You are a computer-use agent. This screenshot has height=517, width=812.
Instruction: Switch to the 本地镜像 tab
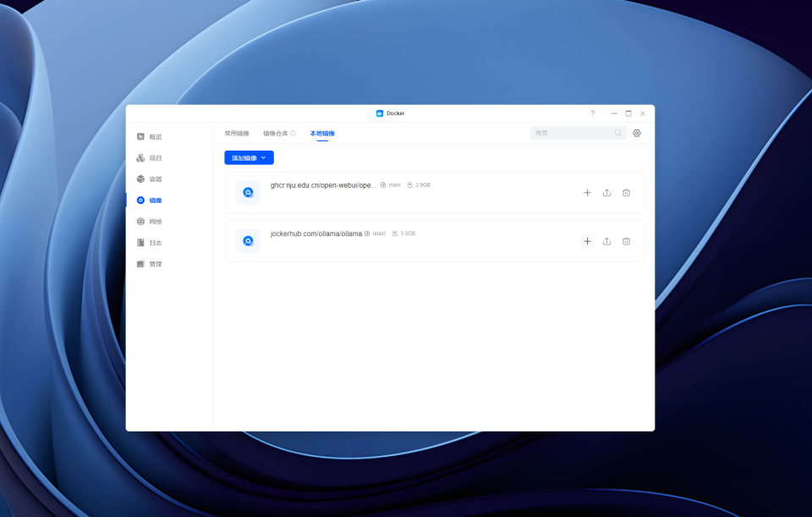click(x=322, y=134)
